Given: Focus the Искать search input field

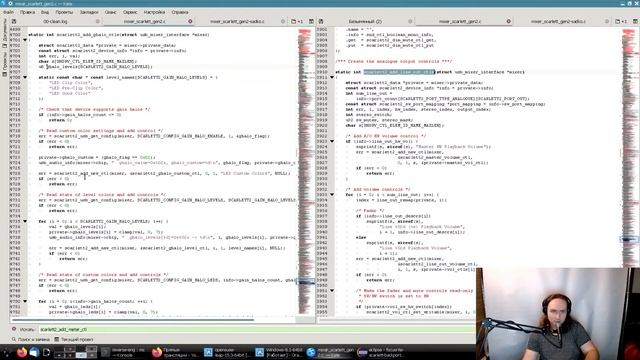Looking at the screenshot, I should pyautogui.click(x=257, y=329).
